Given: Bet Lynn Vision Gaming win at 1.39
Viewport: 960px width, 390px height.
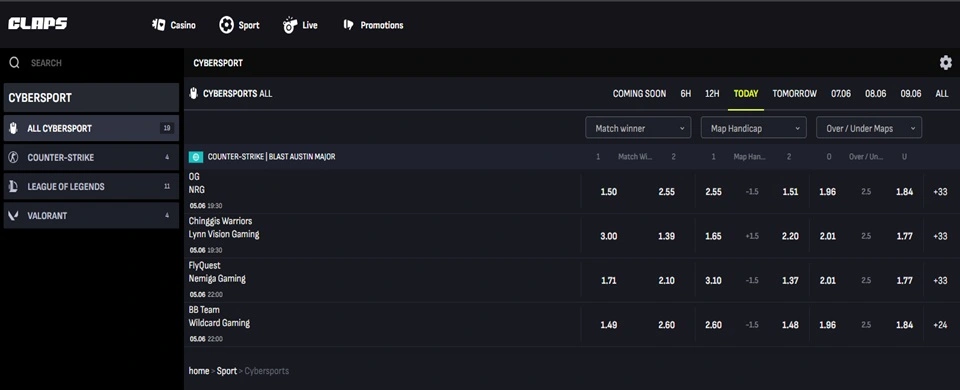Looking at the screenshot, I should (666, 236).
